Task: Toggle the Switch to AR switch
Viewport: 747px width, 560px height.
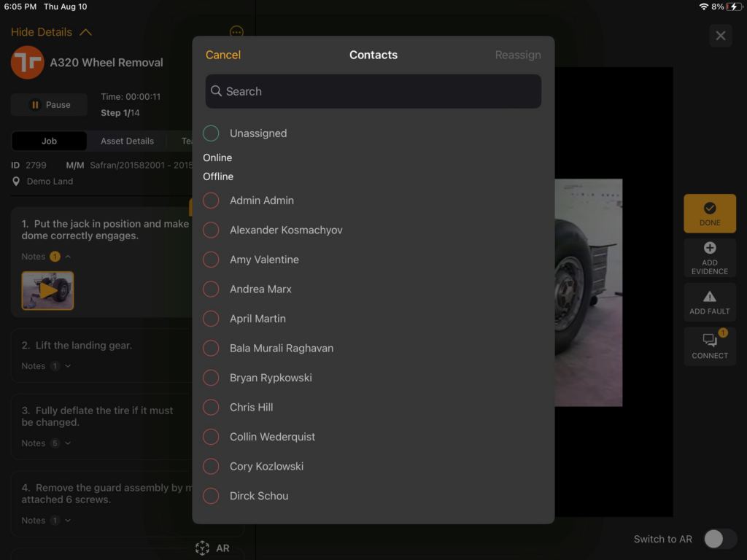Action: 720,539
